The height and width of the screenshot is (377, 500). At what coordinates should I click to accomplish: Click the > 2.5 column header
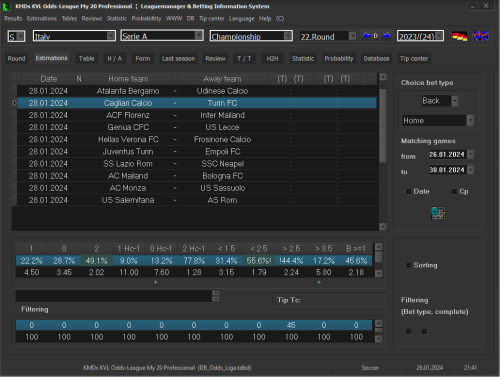(291, 249)
